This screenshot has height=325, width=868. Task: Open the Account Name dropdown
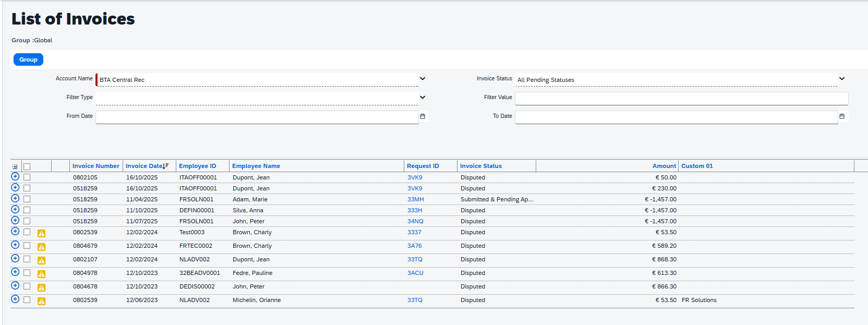423,79
